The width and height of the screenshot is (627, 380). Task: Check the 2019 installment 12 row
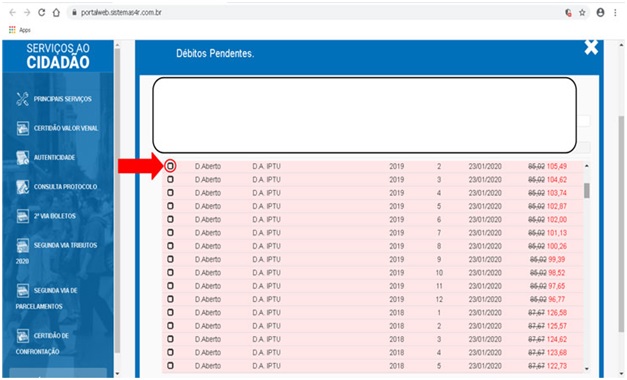coord(170,299)
